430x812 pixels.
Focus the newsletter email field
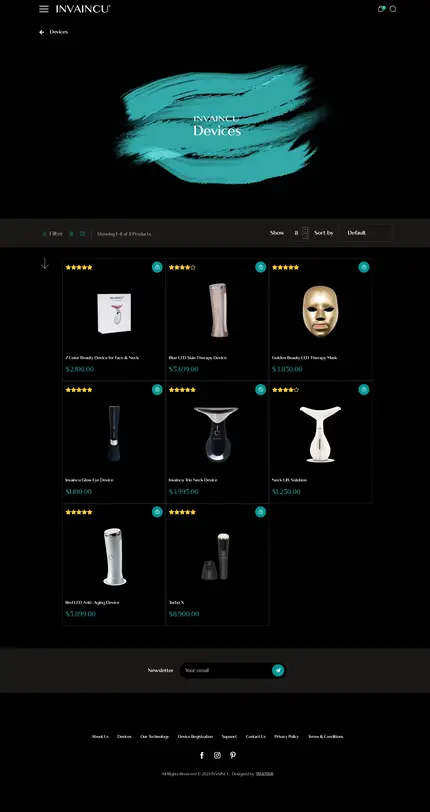click(226, 670)
